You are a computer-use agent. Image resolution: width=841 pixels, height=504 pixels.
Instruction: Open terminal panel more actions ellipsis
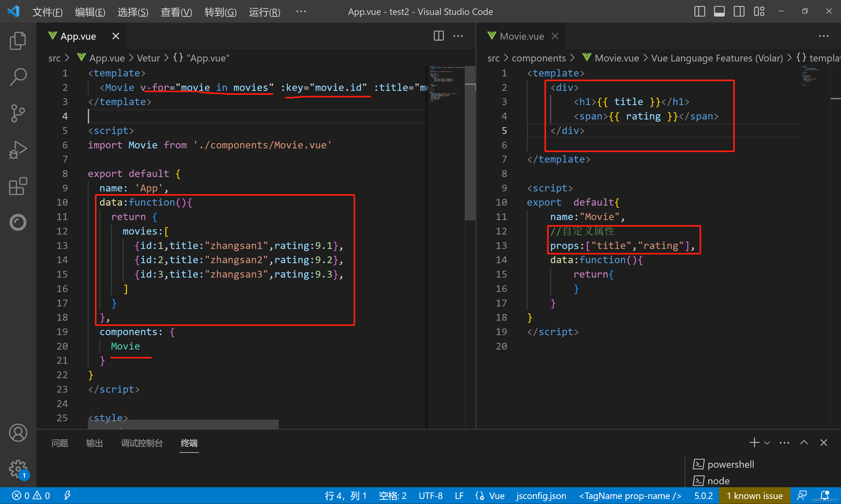784,443
